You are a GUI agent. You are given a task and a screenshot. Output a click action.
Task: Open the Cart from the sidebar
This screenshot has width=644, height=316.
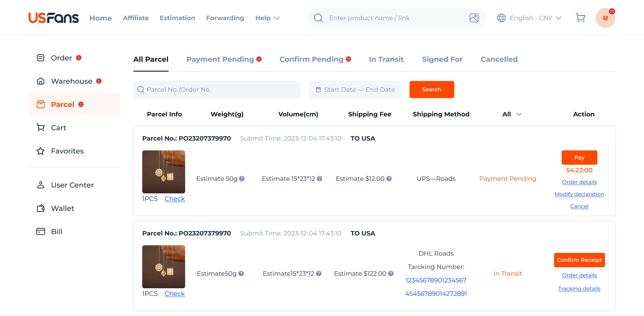[x=58, y=128]
